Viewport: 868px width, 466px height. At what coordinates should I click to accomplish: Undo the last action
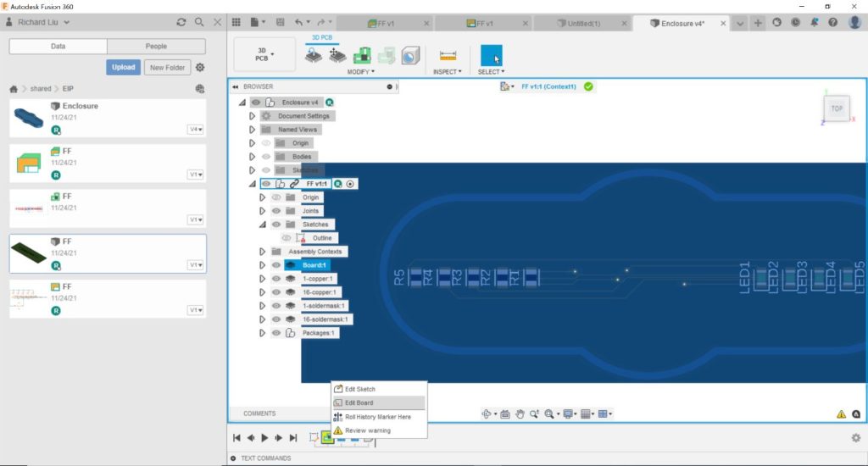(x=299, y=22)
